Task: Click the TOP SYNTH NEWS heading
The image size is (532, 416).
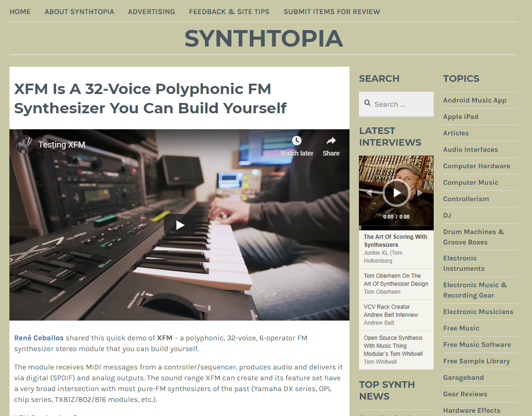Action: click(x=387, y=390)
